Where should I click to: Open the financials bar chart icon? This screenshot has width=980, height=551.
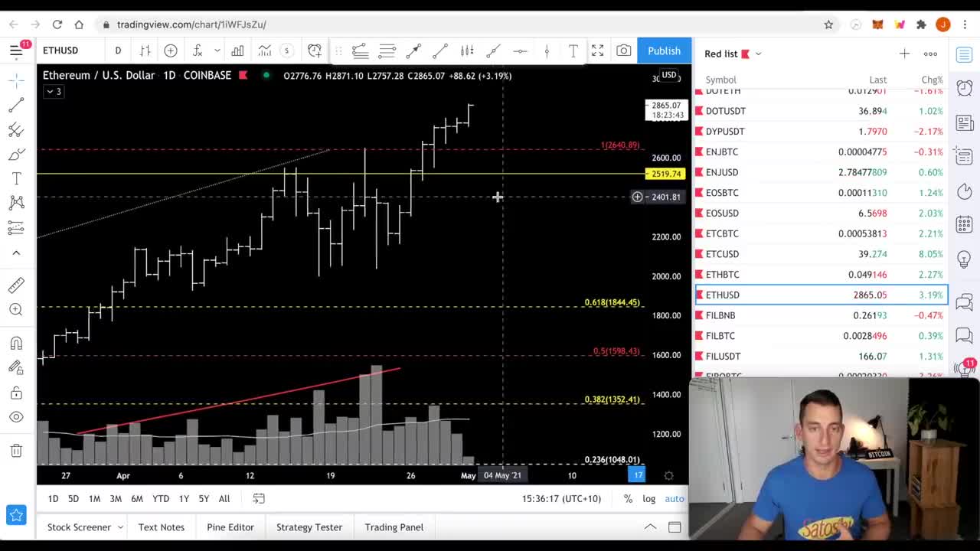click(x=237, y=51)
